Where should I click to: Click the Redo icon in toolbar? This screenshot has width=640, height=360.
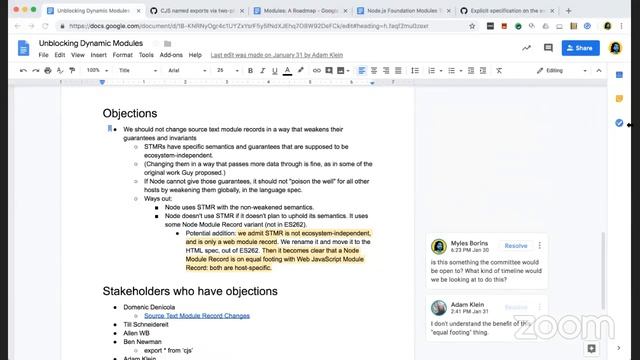pos(36,71)
